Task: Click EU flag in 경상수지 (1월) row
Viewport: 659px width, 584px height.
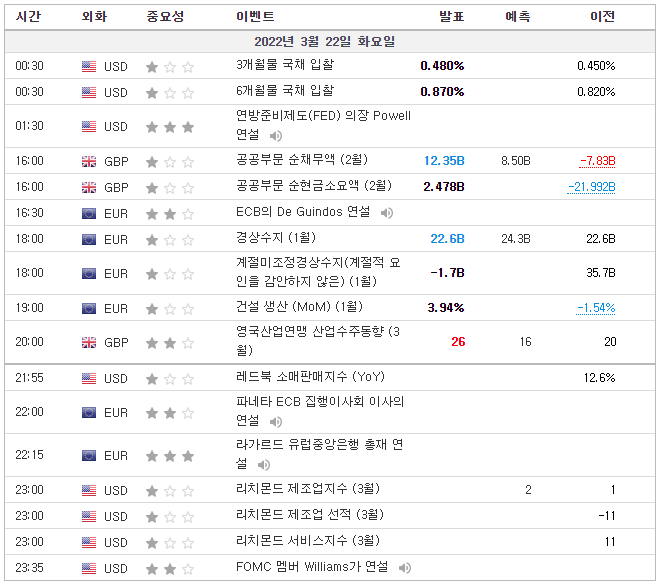Action: click(x=89, y=239)
